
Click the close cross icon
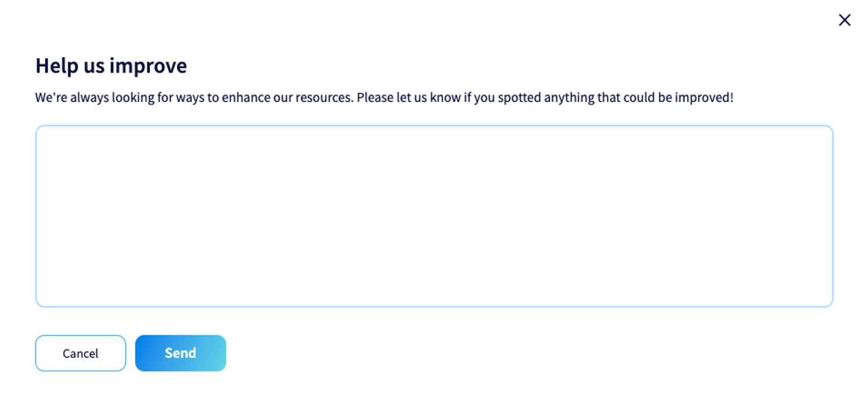844,20
